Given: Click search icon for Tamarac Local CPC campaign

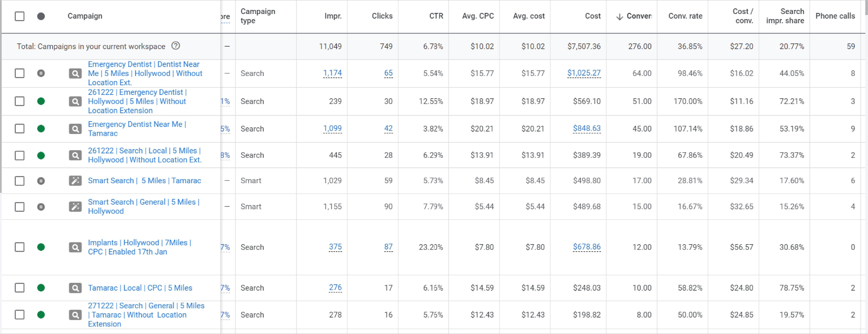Looking at the screenshot, I should (75, 288).
